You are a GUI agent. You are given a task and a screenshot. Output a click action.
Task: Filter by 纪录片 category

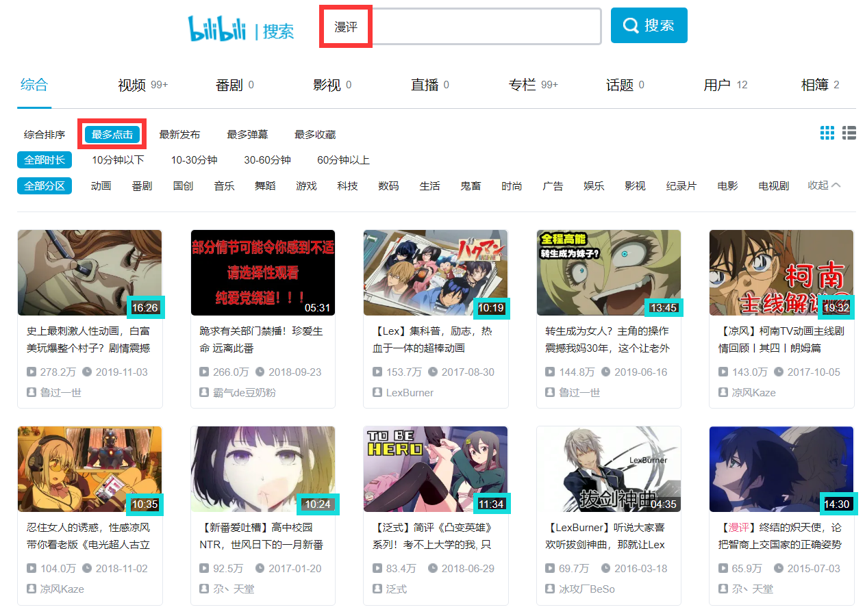(x=681, y=185)
